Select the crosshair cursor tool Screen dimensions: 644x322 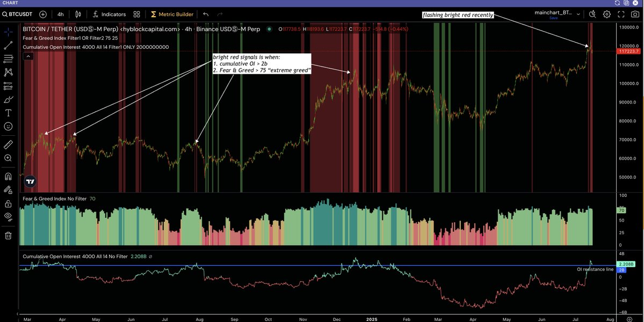coord(8,32)
